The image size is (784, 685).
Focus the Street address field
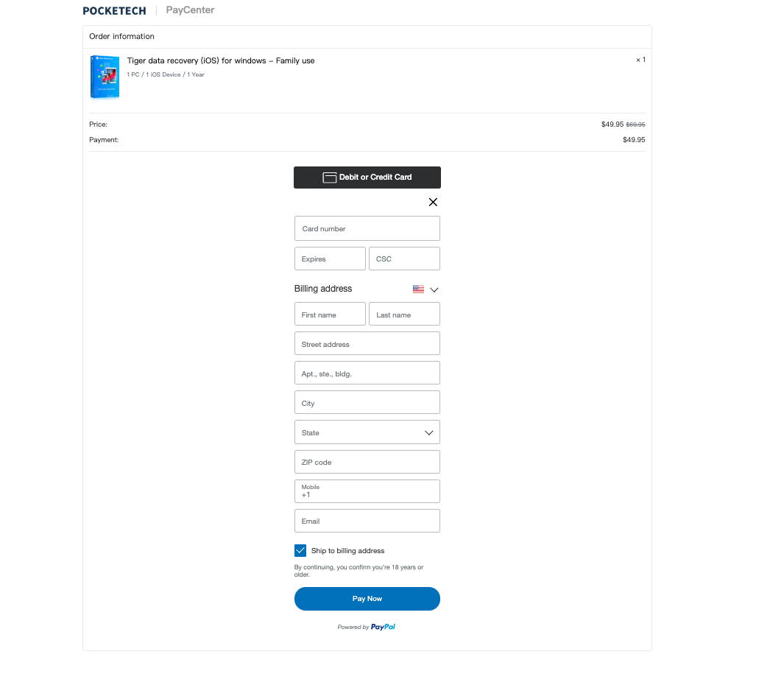[367, 344]
